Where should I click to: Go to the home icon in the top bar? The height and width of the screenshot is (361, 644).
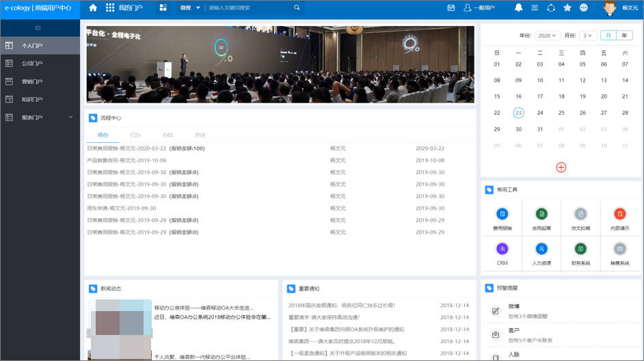click(x=93, y=8)
